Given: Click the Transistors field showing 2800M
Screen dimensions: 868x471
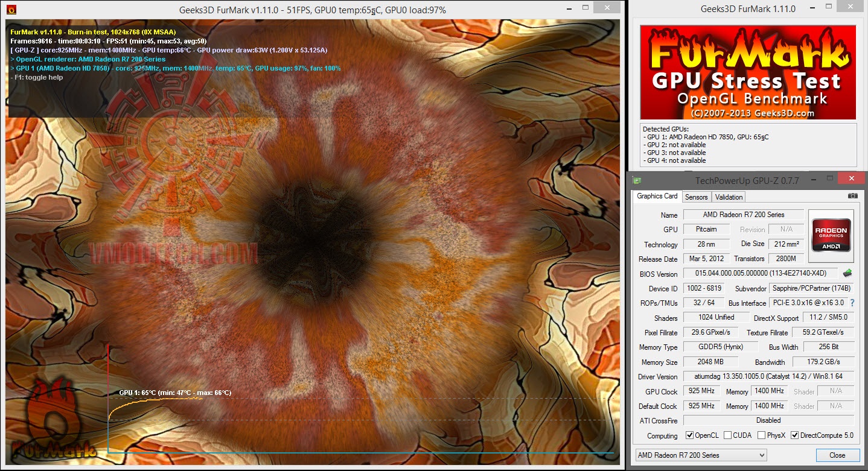Looking at the screenshot, I should (785, 259).
